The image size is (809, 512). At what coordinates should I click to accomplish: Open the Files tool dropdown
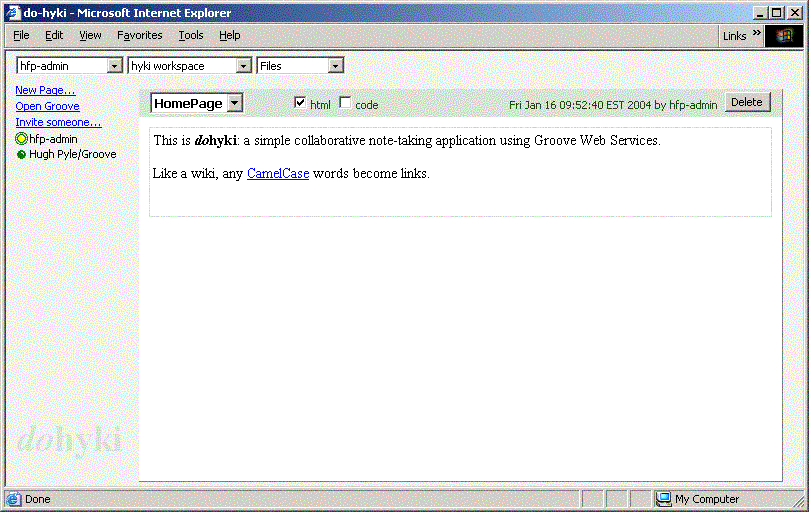335,66
